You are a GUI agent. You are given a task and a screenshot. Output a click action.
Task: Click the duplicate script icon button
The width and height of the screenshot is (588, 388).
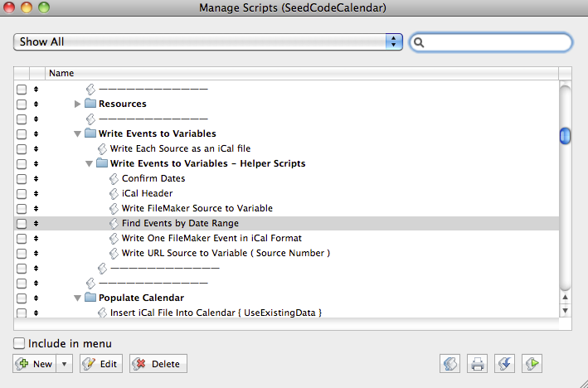[451, 363]
